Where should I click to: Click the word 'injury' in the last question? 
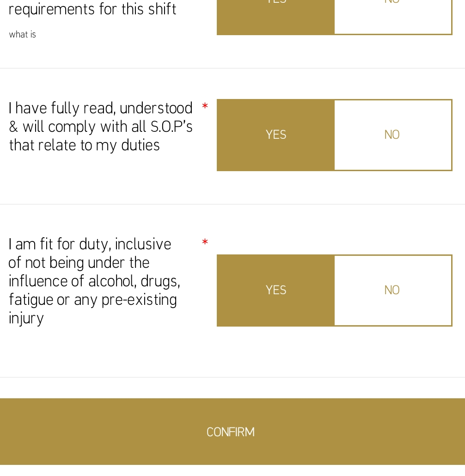26,319
